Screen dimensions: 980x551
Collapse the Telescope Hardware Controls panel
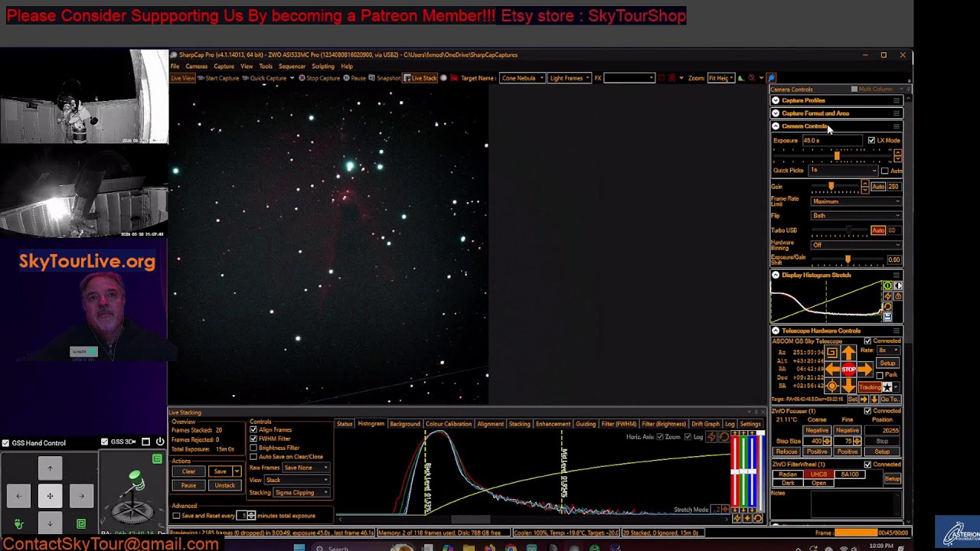(776, 331)
